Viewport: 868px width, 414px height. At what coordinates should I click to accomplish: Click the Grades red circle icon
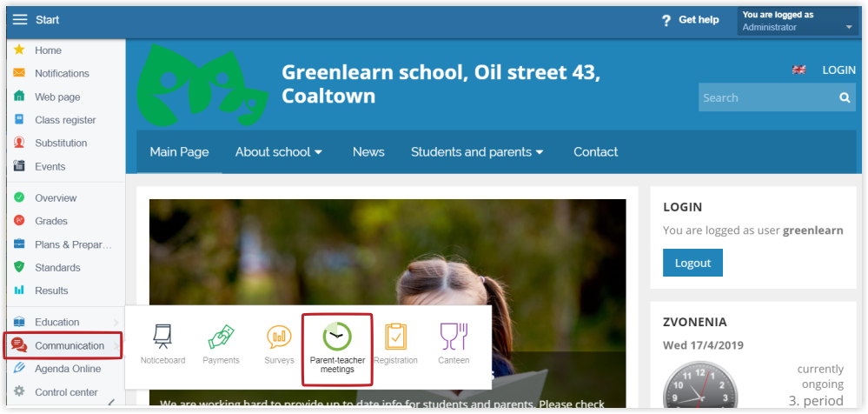pos(19,221)
